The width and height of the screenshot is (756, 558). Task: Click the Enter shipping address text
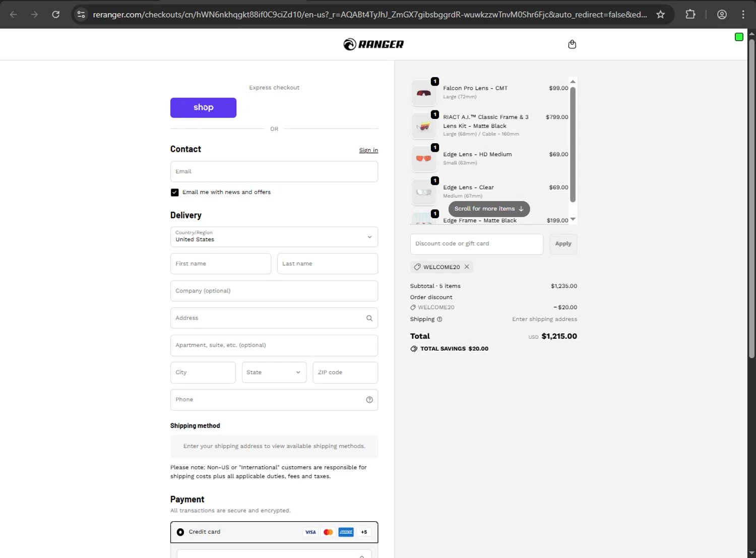[x=545, y=319]
